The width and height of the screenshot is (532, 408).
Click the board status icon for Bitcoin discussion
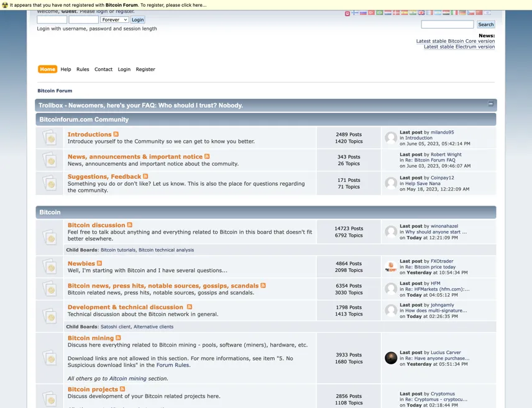(50, 237)
